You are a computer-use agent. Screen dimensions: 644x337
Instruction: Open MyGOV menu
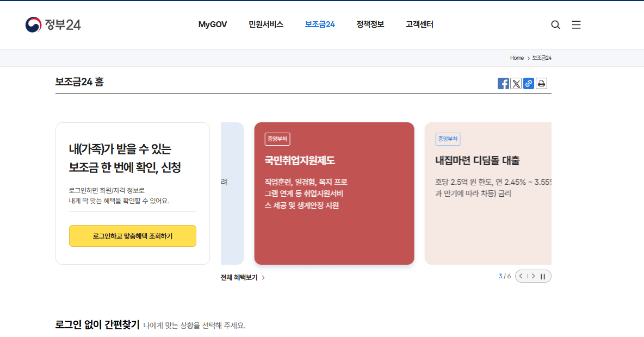click(212, 24)
